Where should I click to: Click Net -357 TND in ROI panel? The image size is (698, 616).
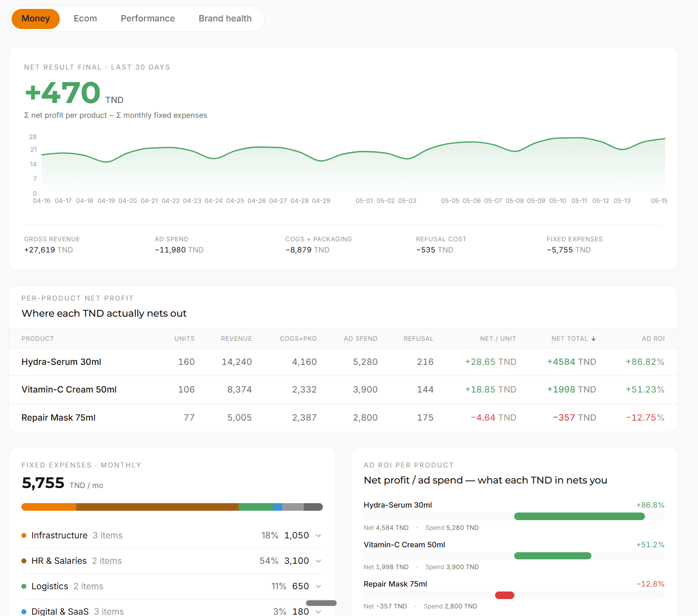click(x=385, y=606)
